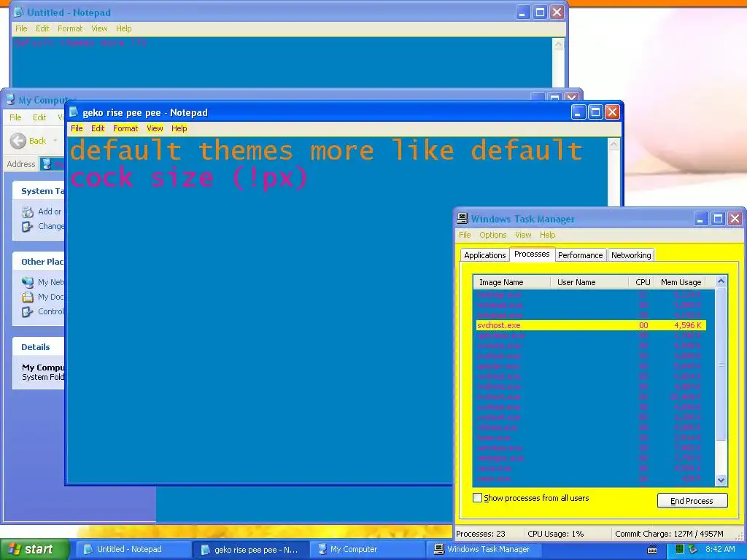Click the process list scrollbar thumb
This screenshot has width=747, height=560.
click(721, 364)
